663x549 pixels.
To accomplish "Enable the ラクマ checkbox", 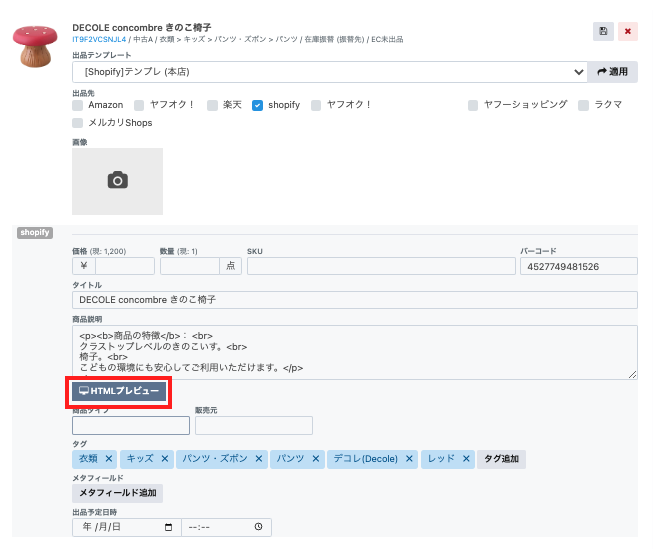I will point(584,105).
